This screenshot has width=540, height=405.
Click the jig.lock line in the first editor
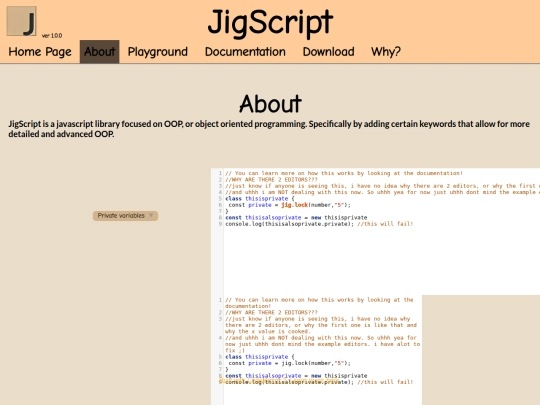point(289,205)
